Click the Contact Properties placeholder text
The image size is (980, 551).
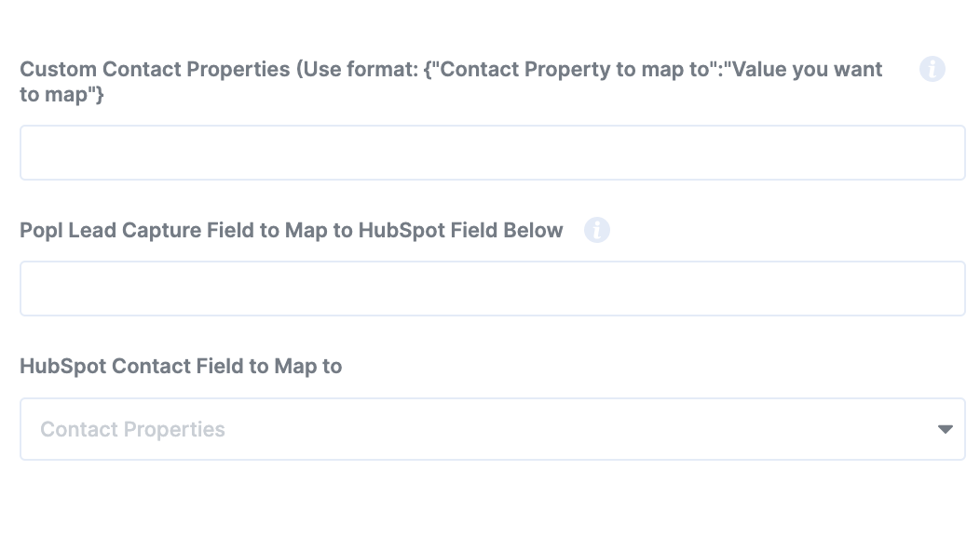coord(132,429)
